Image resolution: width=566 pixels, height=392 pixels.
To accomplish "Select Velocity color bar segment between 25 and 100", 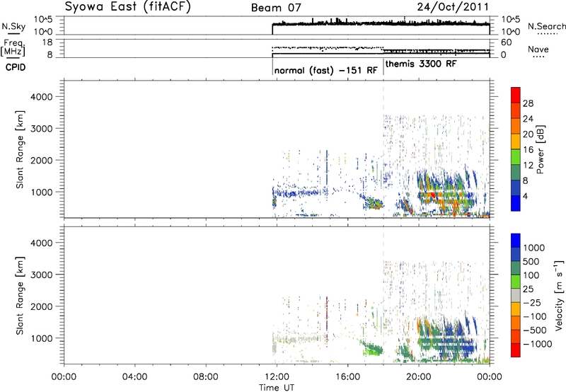I will click(516, 282).
